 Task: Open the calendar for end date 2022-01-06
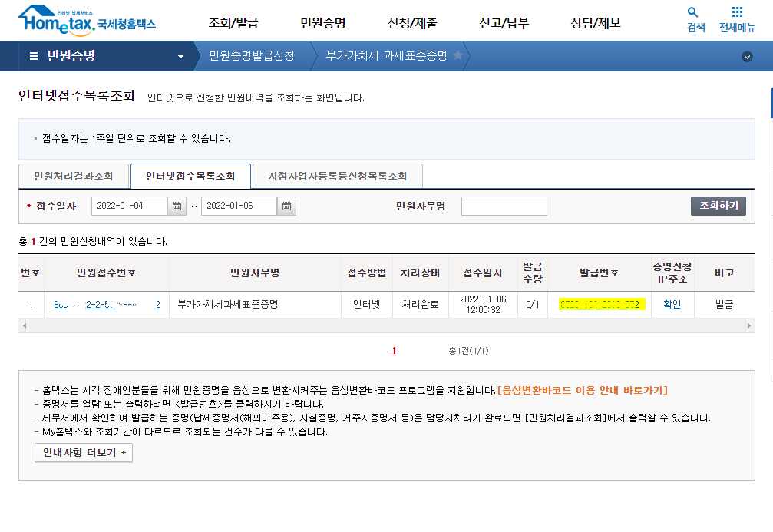click(286, 206)
